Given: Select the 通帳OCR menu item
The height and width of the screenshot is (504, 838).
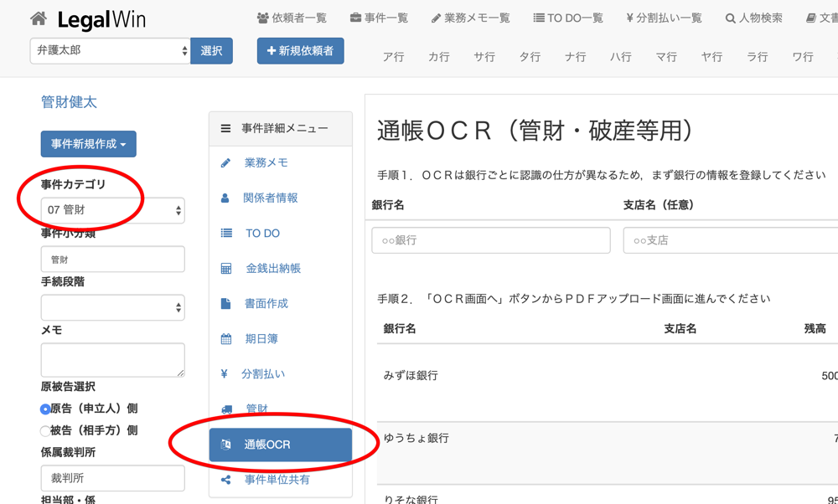Looking at the screenshot, I should [x=280, y=445].
